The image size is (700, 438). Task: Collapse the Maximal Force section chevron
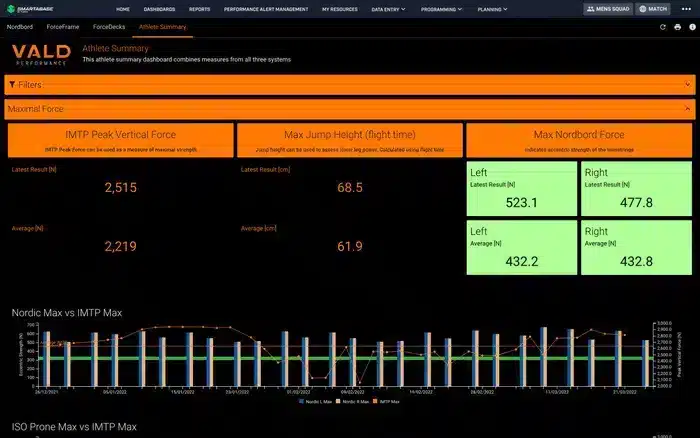coord(688,108)
